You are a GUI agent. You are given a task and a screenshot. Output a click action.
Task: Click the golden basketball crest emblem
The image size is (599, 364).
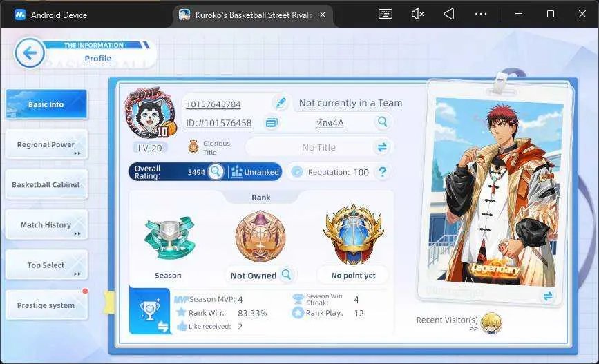pyautogui.click(x=353, y=235)
